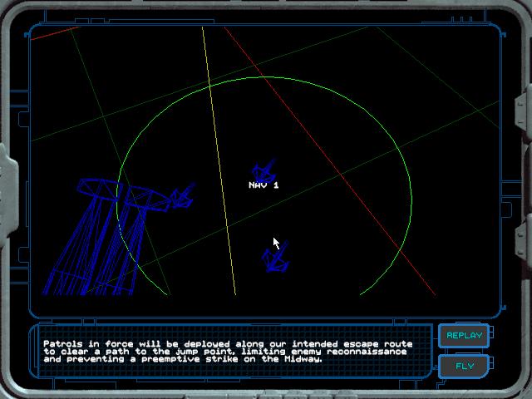The image size is (532, 399).
Task: Click the fighter wireframe below NAV 1
Action: [275, 257]
